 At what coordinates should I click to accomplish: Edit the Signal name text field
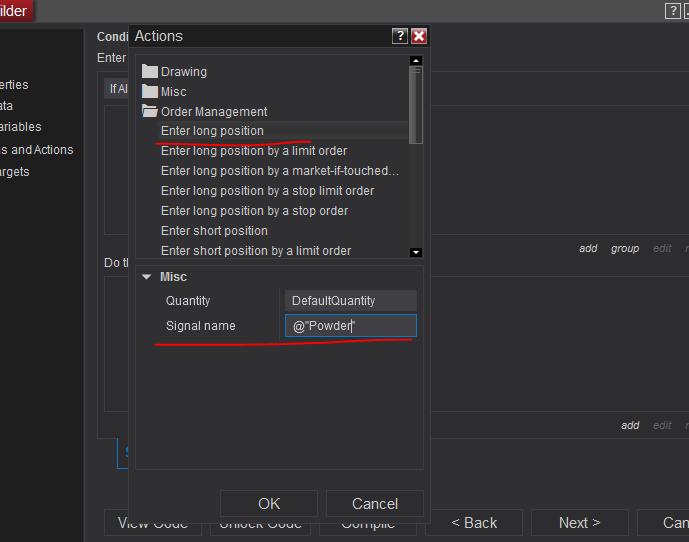[350, 326]
